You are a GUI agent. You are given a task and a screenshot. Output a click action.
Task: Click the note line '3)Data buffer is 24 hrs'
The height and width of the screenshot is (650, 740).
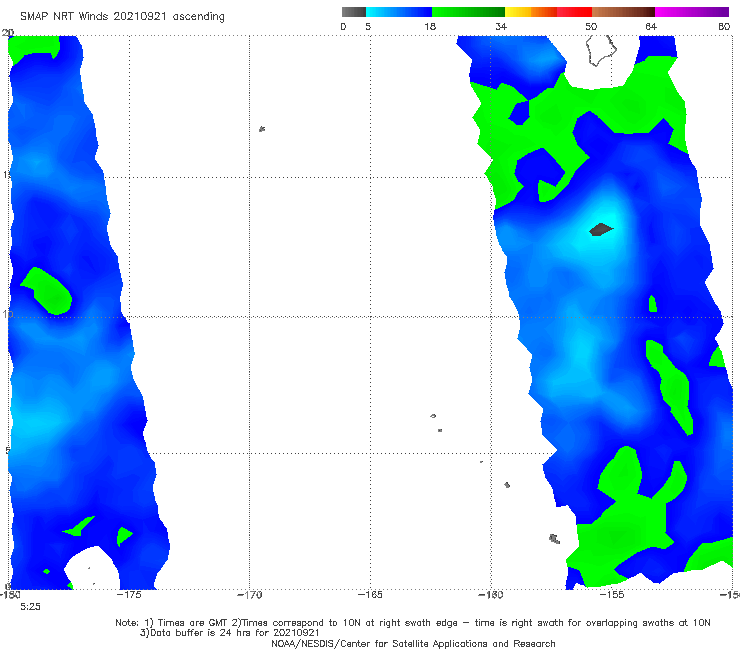(230, 633)
